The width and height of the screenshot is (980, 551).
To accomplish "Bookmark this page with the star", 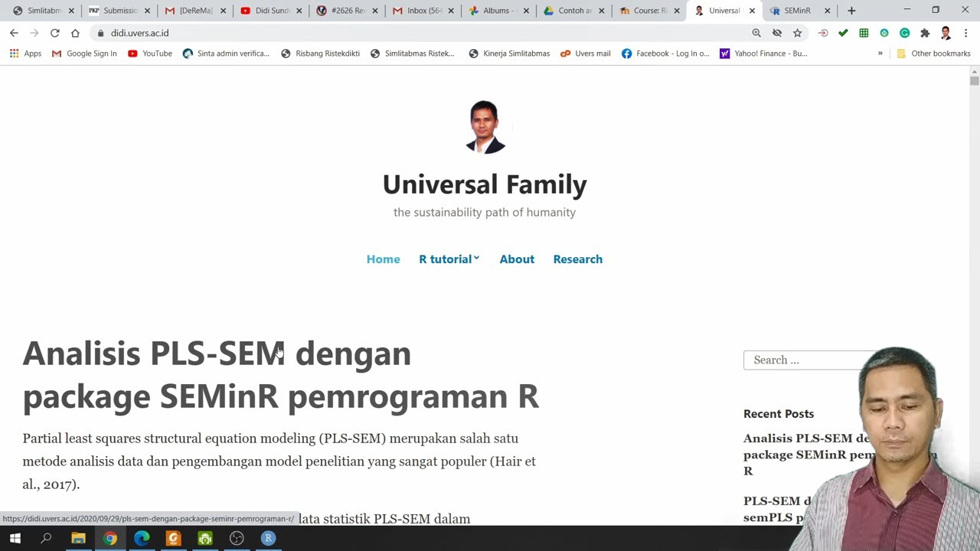I will (797, 33).
